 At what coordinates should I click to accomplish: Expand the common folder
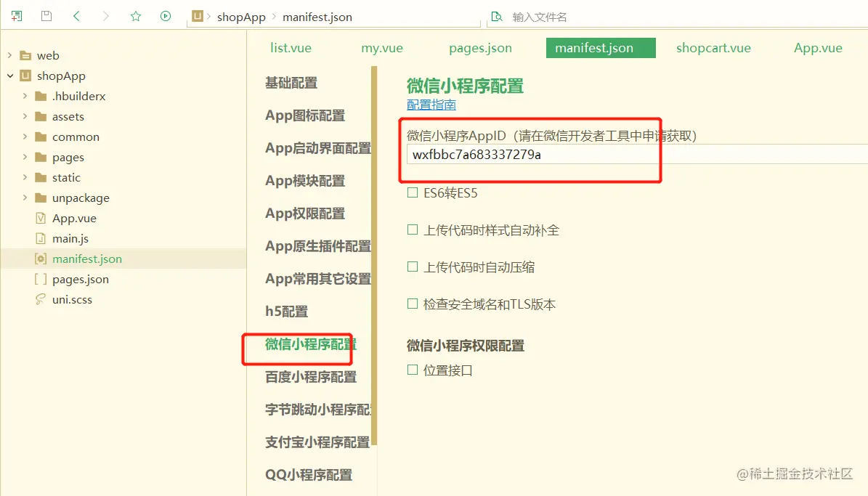coord(25,137)
